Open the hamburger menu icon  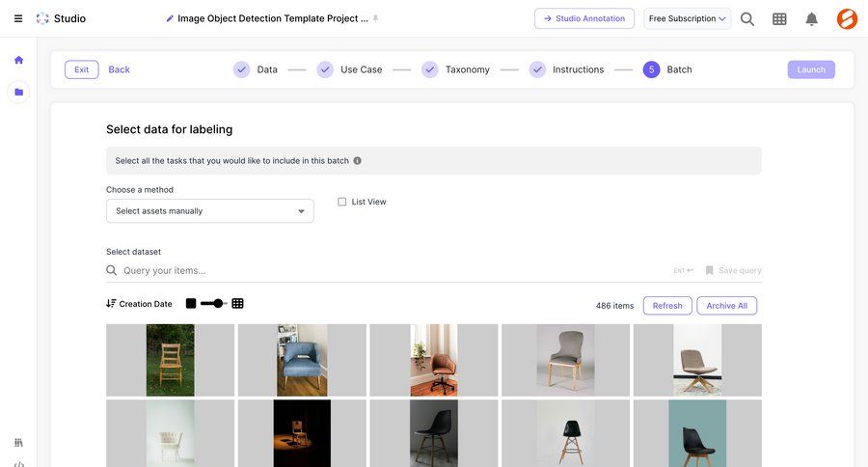pos(18,18)
